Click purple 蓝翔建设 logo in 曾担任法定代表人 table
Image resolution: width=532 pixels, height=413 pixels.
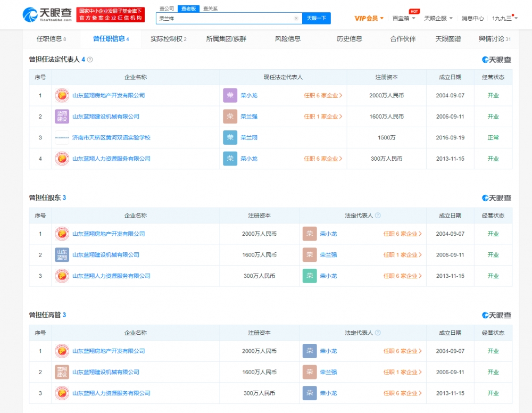click(62, 117)
